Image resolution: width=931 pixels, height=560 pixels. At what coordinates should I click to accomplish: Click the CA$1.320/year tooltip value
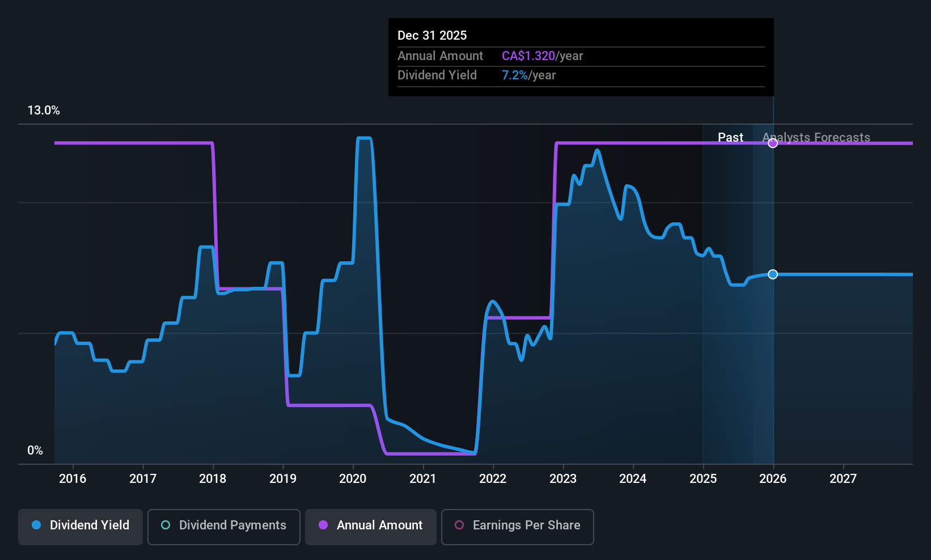(542, 56)
